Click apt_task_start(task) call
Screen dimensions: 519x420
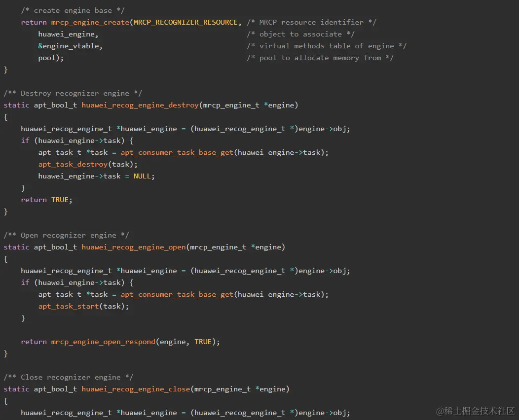point(83,307)
